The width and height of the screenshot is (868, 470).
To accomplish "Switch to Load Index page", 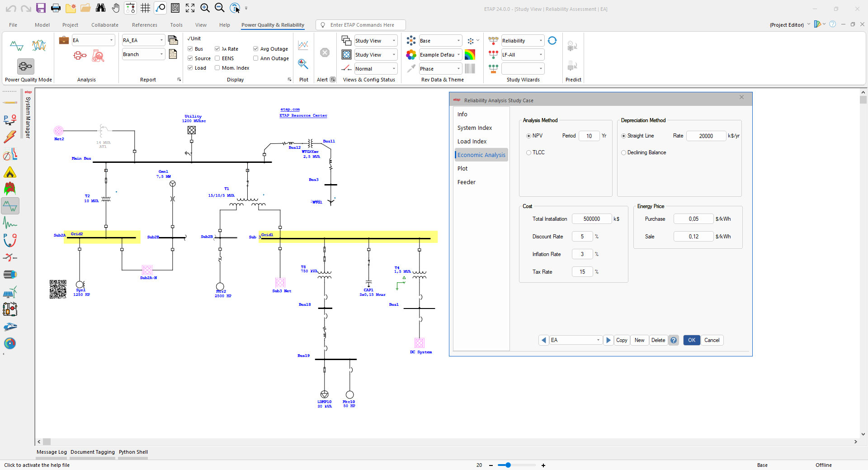I will pos(472,142).
